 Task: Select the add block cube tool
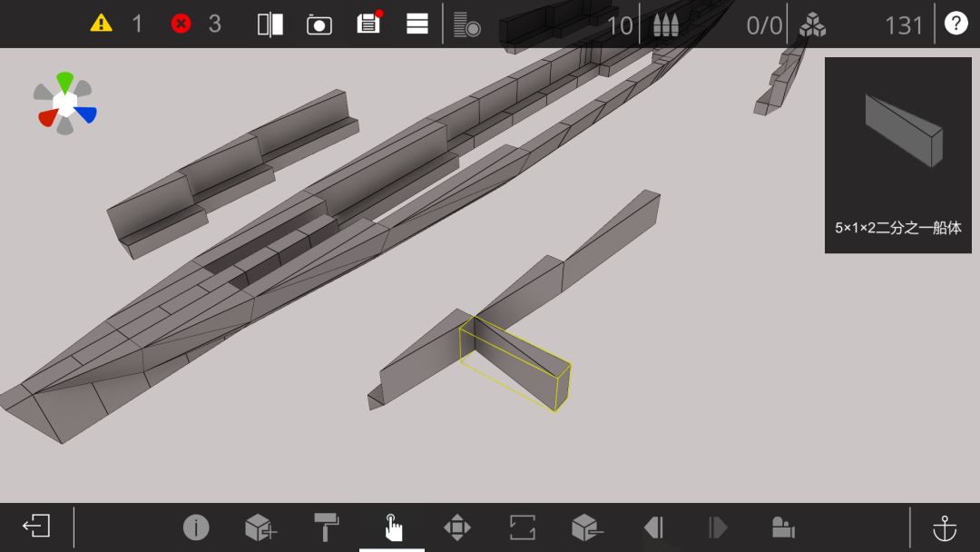click(x=260, y=527)
